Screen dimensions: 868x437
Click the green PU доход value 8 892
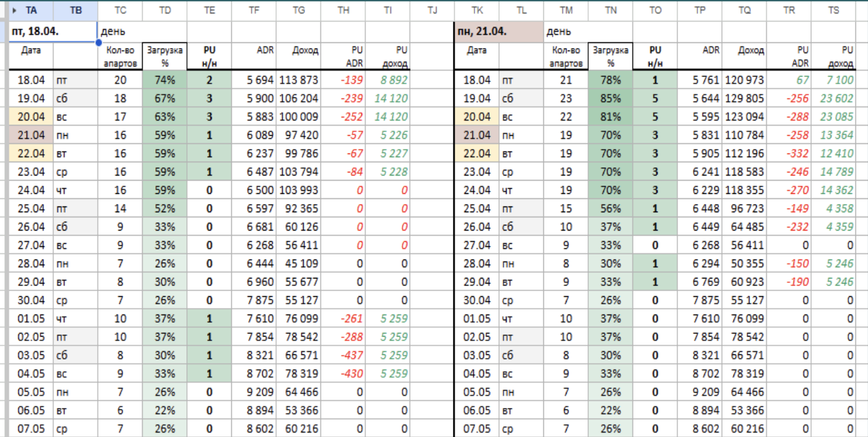(x=387, y=80)
